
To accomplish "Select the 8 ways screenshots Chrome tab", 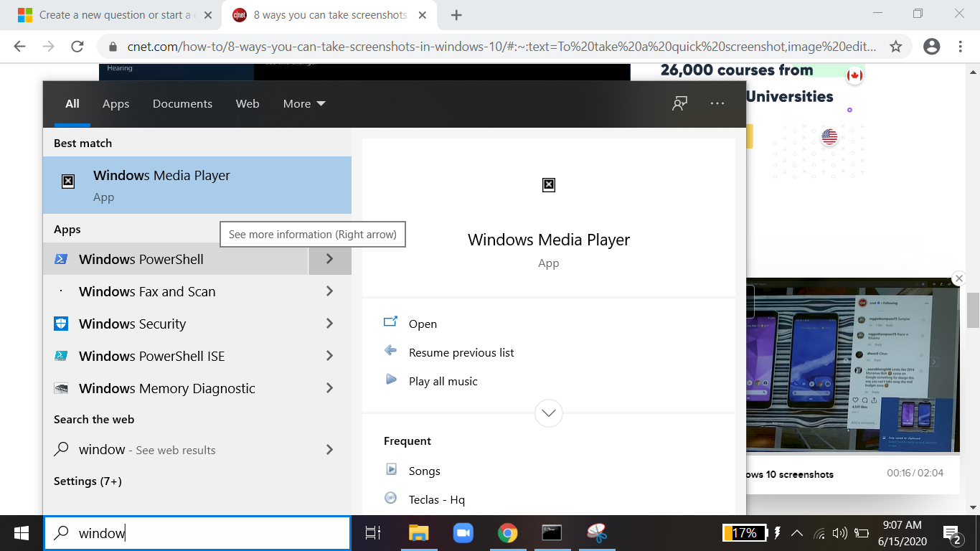I will [329, 15].
